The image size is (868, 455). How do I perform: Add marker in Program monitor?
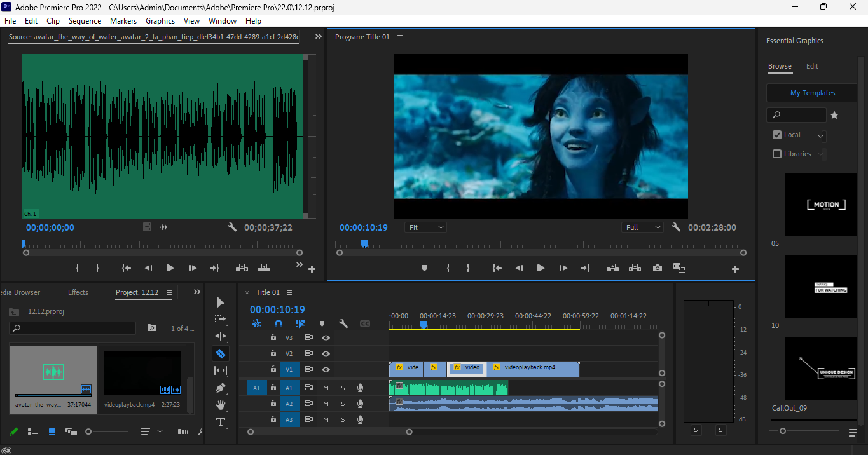(x=424, y=268)
